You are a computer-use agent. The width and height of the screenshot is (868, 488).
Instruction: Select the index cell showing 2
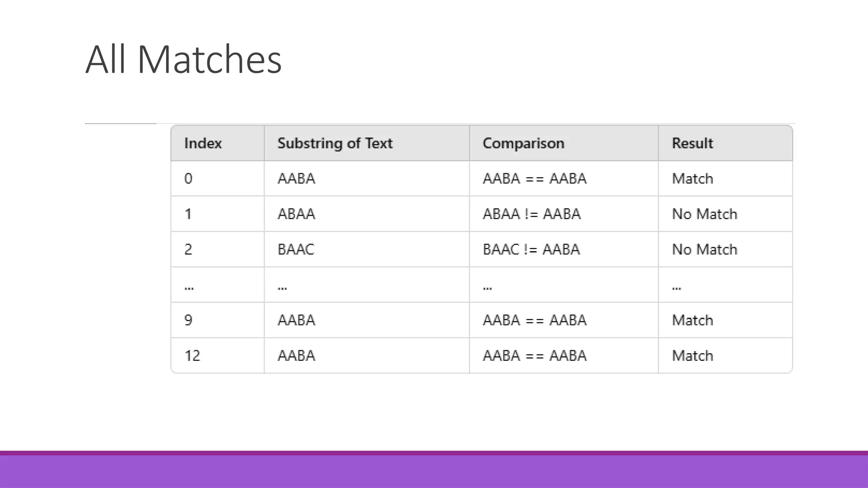[x=189, y=249]
